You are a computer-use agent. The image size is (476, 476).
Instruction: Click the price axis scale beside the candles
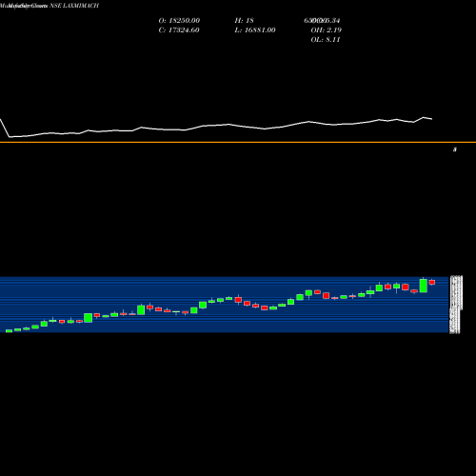[x=456, y=305]
